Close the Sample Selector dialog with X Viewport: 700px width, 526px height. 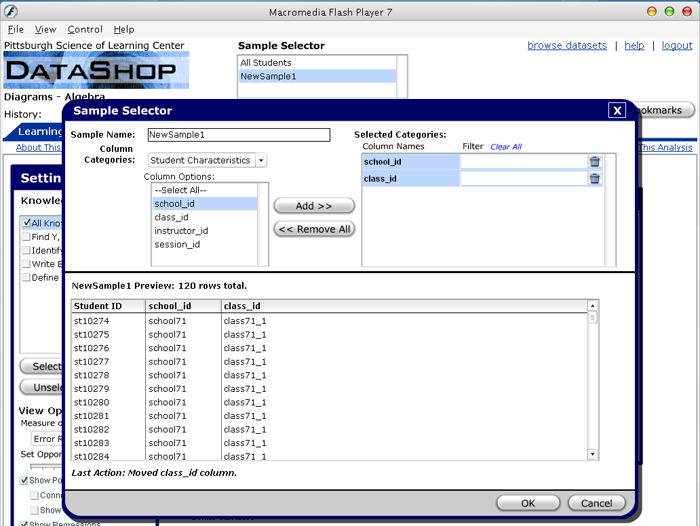[617, 111]
